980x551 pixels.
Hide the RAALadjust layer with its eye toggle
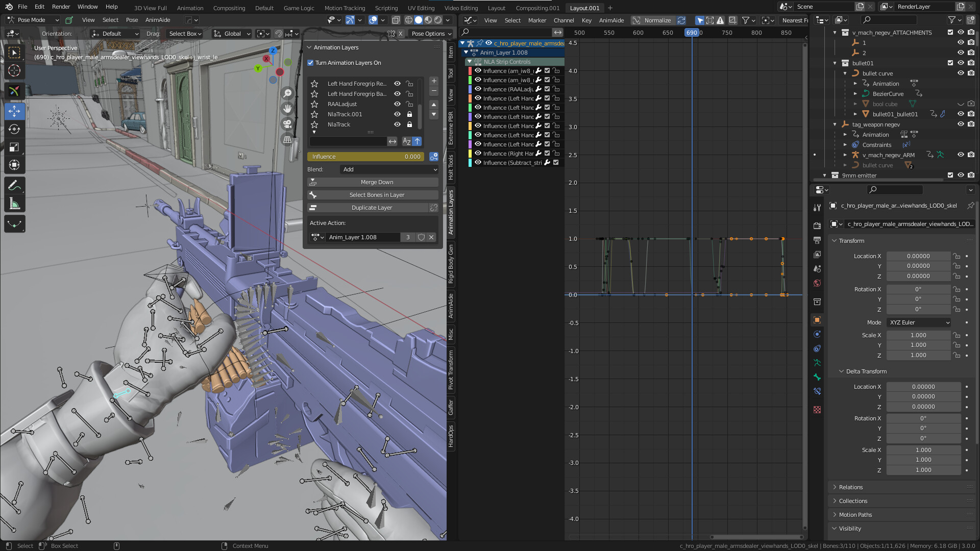[397, 104]
